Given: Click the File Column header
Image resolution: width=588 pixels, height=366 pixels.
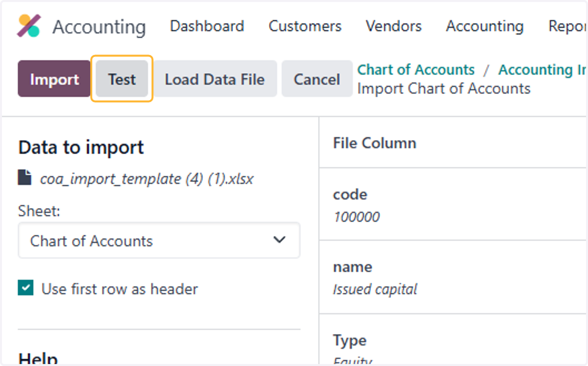Looking at the screenshot, I should [x=375, y=143].
